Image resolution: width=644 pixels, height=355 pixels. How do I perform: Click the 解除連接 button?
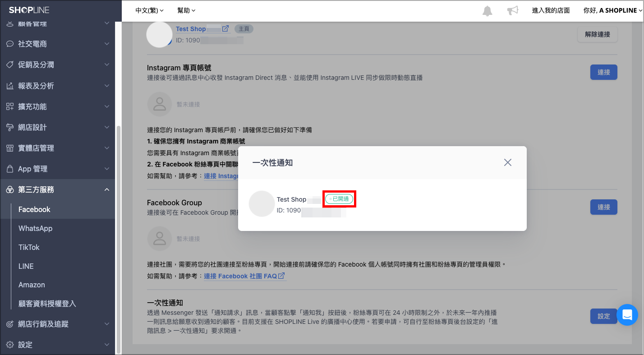(598, 34)
